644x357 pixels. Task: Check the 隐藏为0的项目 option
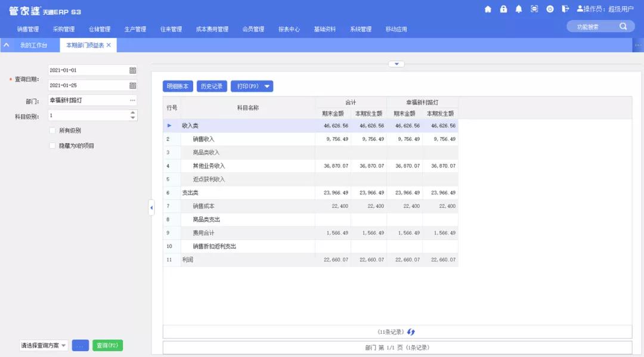click(52, 145)
